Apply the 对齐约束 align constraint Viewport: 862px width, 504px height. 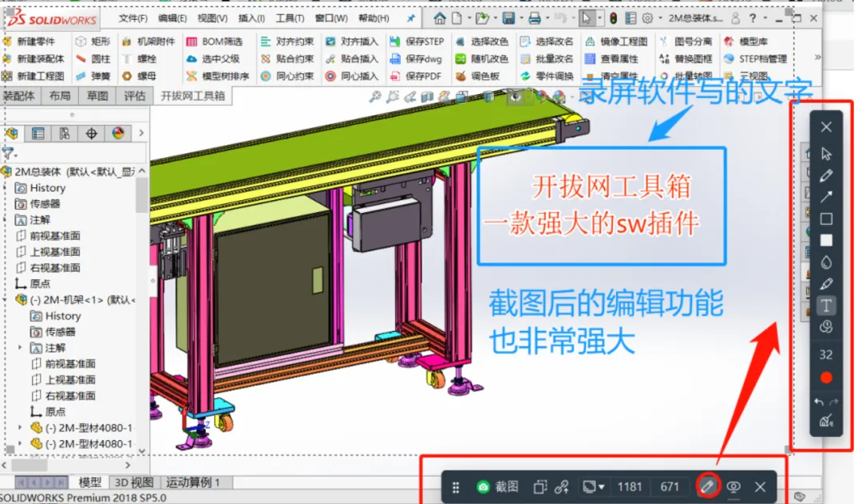[287, 41]
